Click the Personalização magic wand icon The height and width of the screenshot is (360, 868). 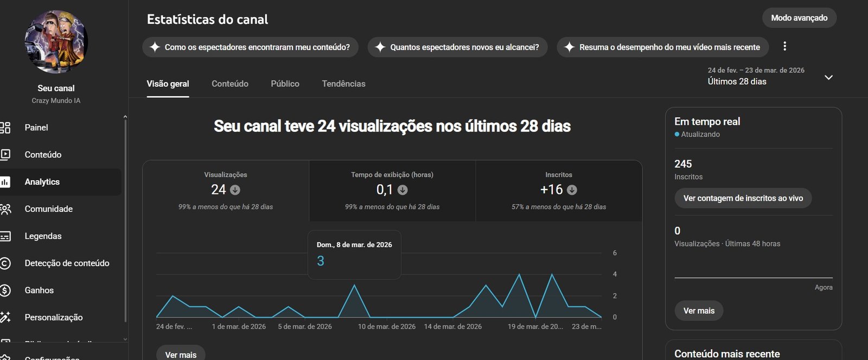pos(5,318)
